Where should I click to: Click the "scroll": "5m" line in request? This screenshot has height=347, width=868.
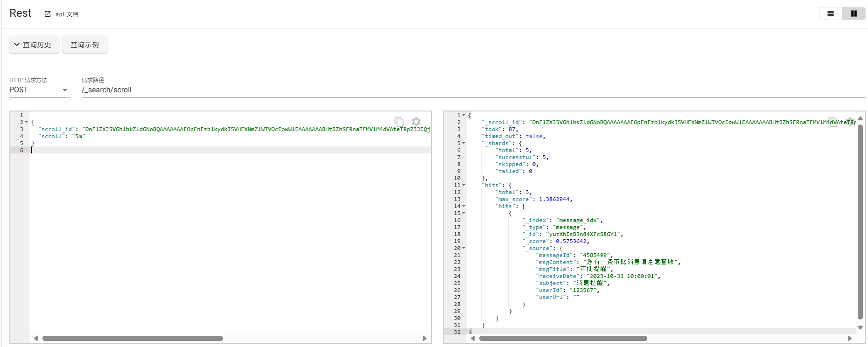62,136
